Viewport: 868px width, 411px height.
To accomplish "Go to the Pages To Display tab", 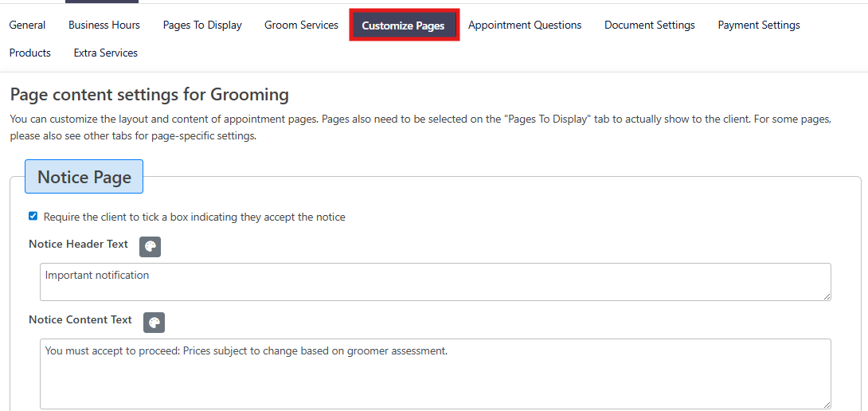I will tap(202, 25).
